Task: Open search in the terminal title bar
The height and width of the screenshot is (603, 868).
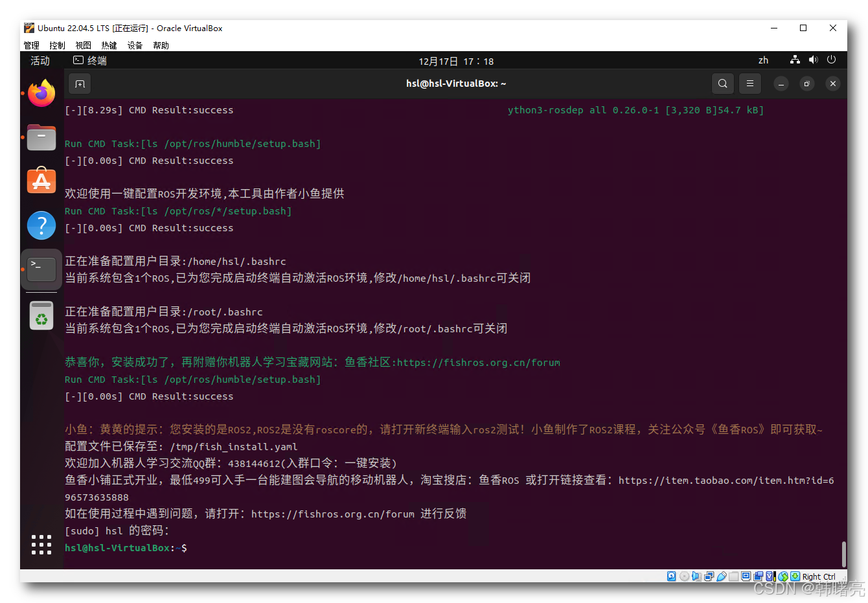Action: (x=722, y=83)
